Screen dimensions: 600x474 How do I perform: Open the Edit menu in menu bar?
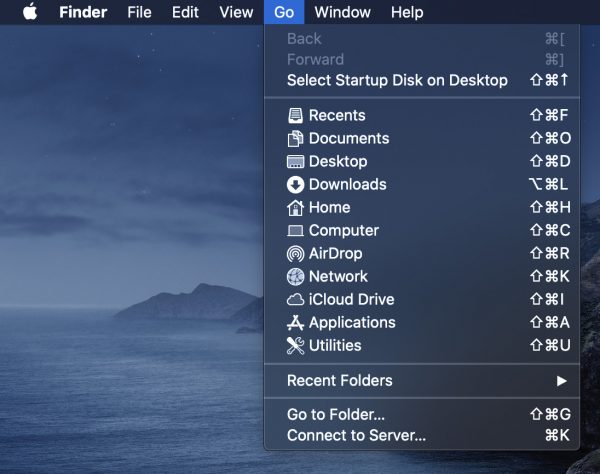[x=185, y=12]
